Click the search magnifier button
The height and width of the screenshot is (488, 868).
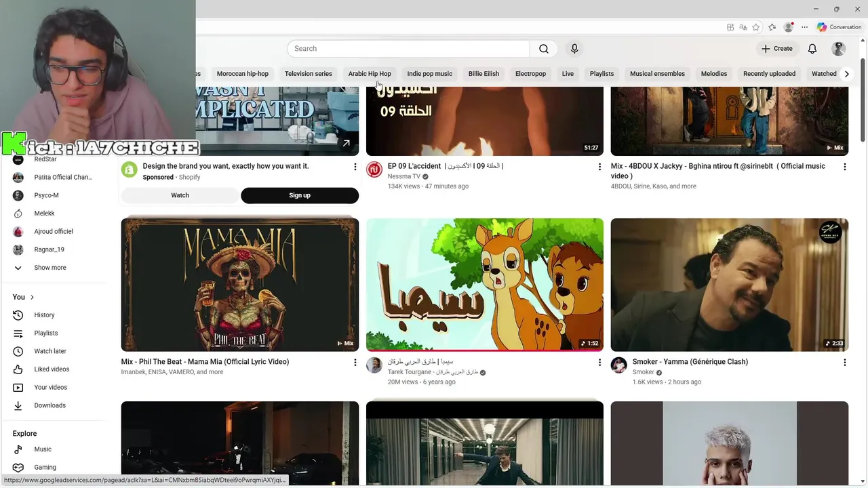point(544,49)
